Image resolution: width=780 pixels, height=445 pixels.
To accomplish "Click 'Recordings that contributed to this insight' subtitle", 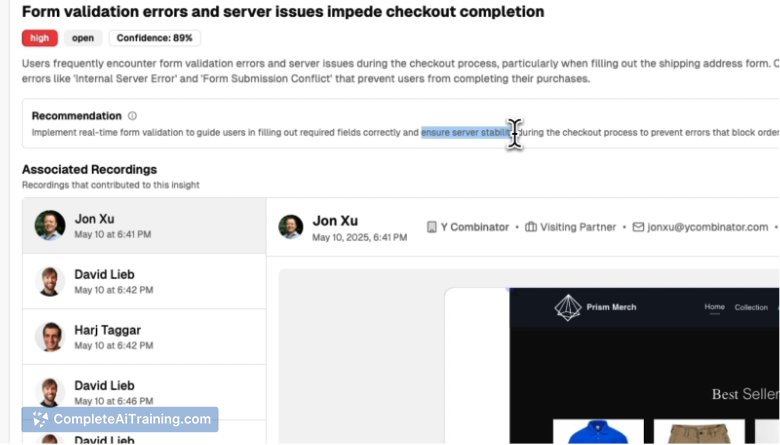I will pos(110,185).
